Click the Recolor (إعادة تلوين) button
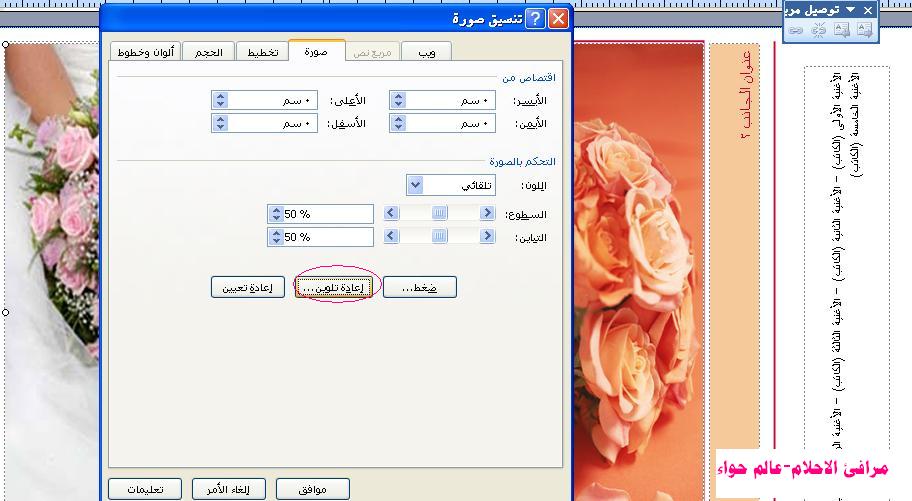This screenshot has width=912, height=501. tap(336, 287)
